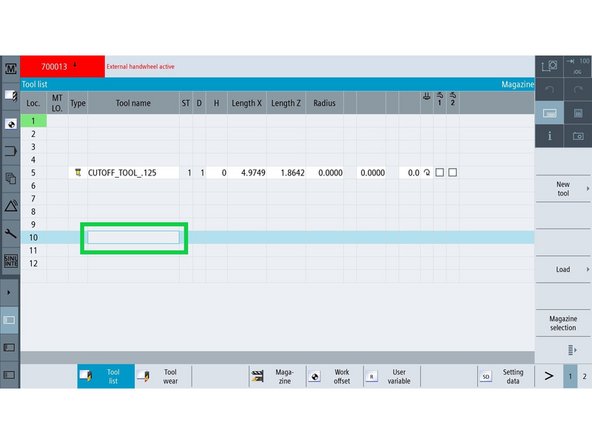Viewport: 592px width, 444px height.
Task: Open the User variable tab
Action: click(x=392, y=376)
